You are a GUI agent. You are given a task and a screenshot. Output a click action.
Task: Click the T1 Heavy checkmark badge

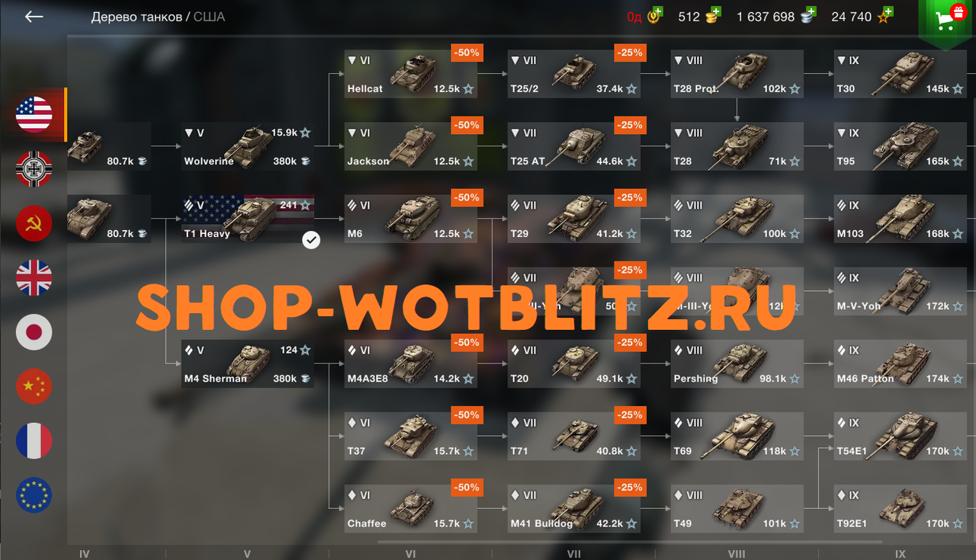pos(311,241)
